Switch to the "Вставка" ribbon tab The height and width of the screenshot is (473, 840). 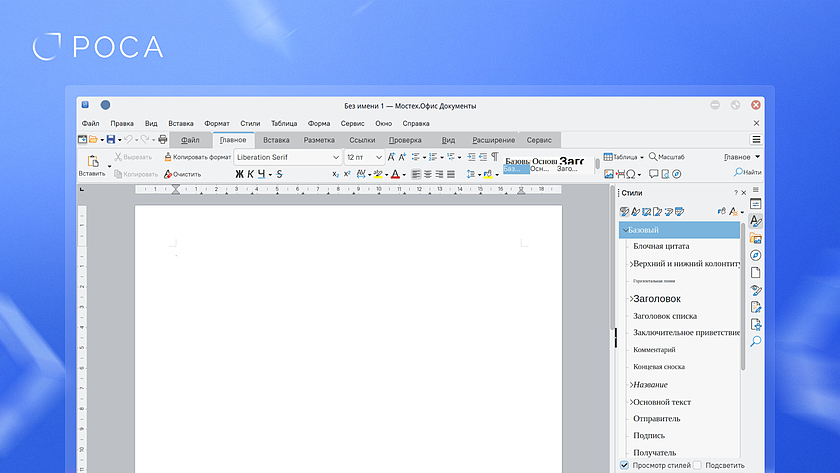click(276, 140)
